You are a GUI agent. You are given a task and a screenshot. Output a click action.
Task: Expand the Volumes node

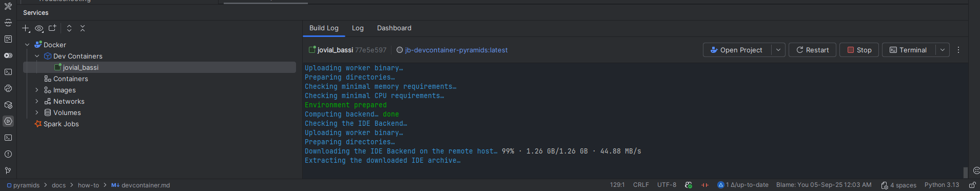[37, 112]
